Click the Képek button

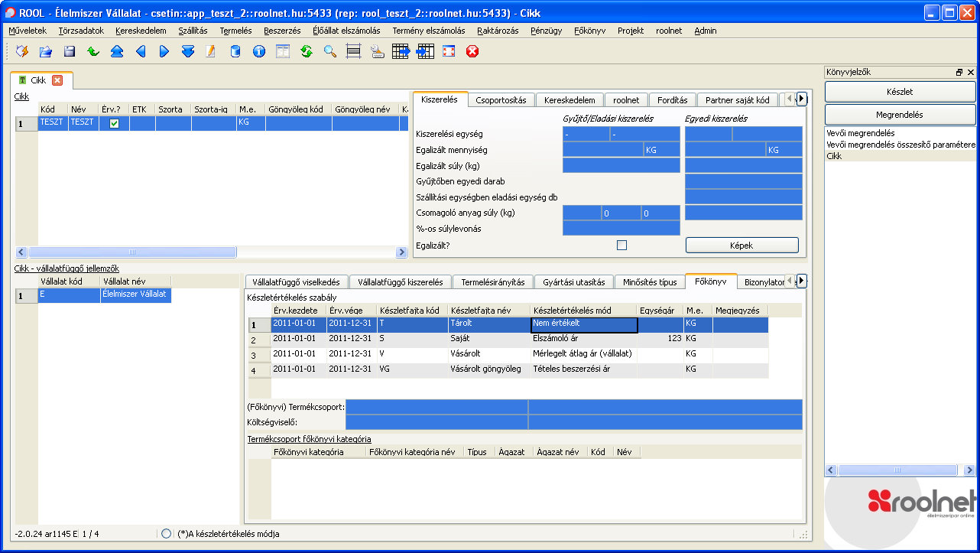tap(741, 246)
